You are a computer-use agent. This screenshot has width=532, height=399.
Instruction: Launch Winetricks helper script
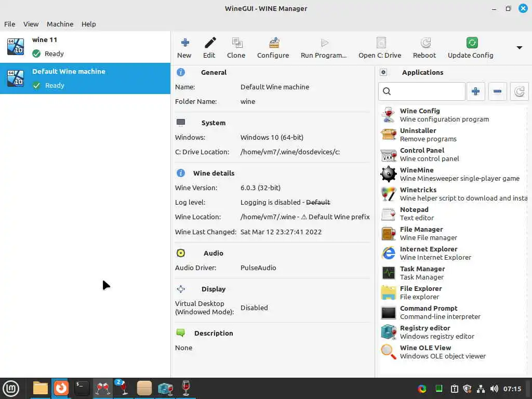(454, 194)
